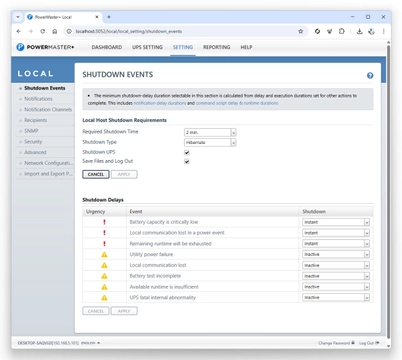Toggle Save Files and Log Out checkbox

(187, 162)
